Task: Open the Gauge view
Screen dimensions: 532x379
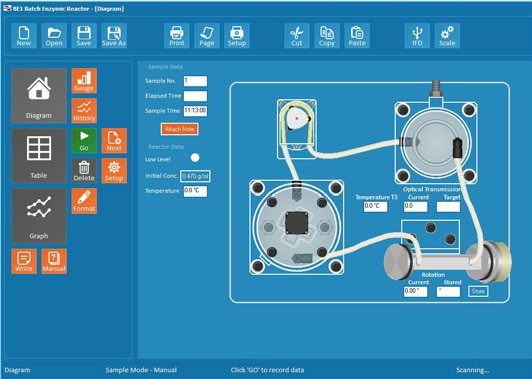Action: coord(84,81)
